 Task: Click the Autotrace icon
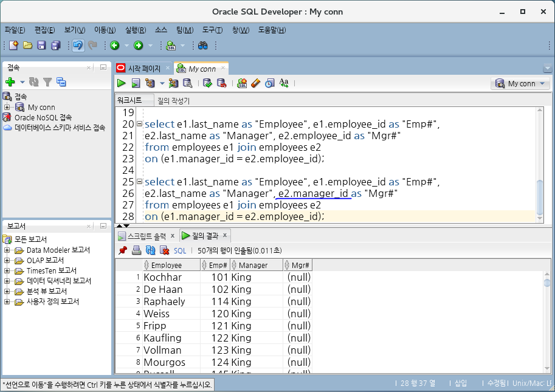tap(173, 83)
